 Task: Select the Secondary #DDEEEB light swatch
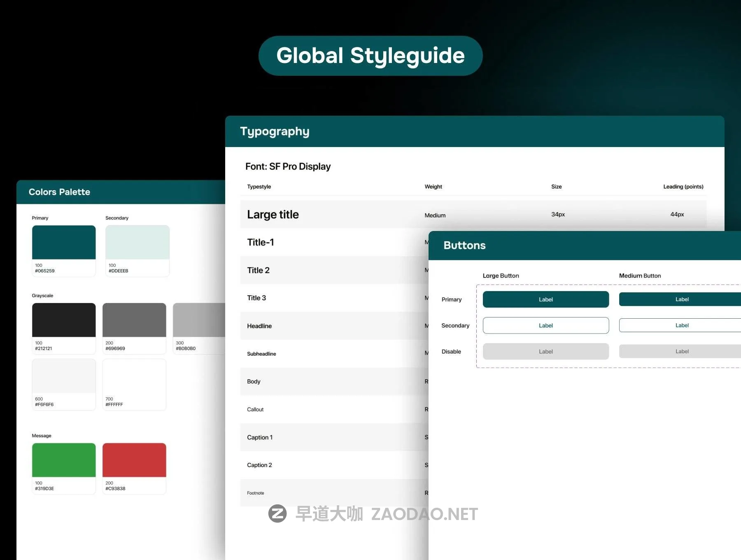tap(137, 243)
